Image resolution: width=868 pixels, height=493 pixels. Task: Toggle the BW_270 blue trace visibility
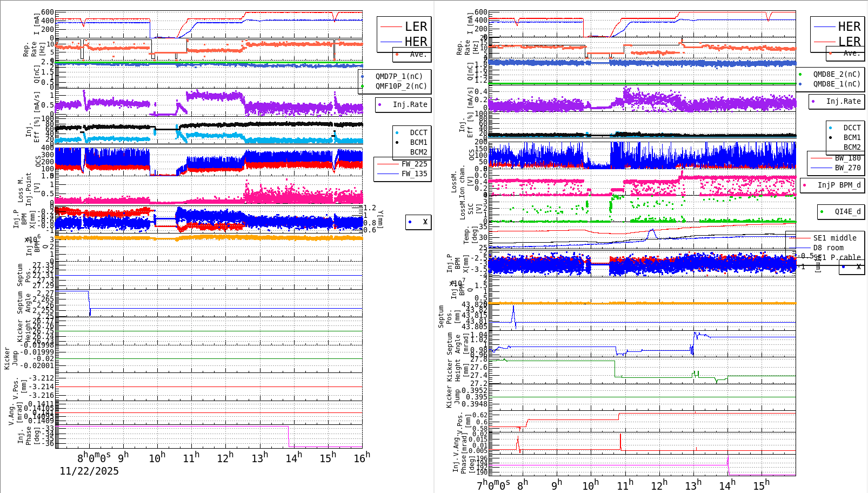tap(822, 166)
